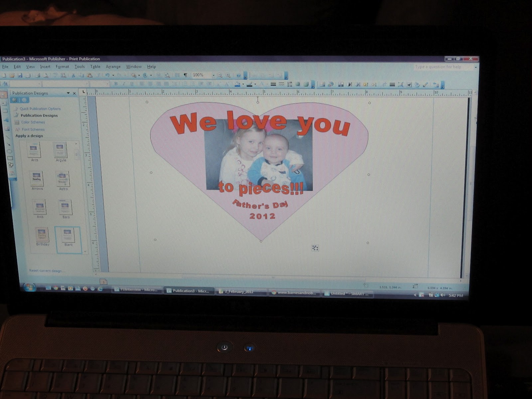532x399 pixels.
Task: Click the Text Wrapping icon
Action: pos(409,85)
